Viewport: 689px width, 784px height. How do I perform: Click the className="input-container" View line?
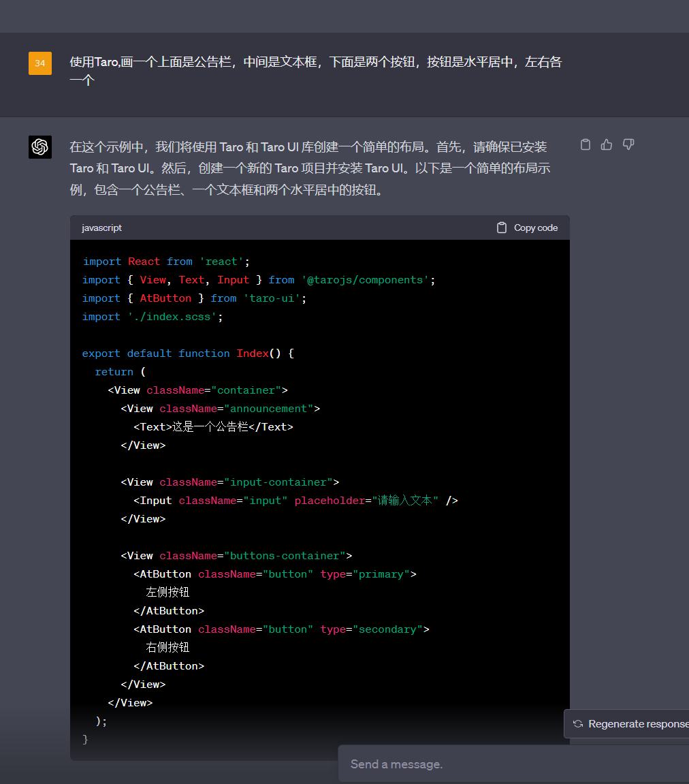230,482
